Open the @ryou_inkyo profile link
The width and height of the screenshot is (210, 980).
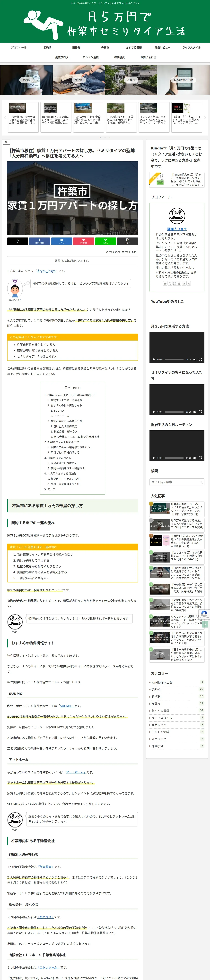point(46,271)
